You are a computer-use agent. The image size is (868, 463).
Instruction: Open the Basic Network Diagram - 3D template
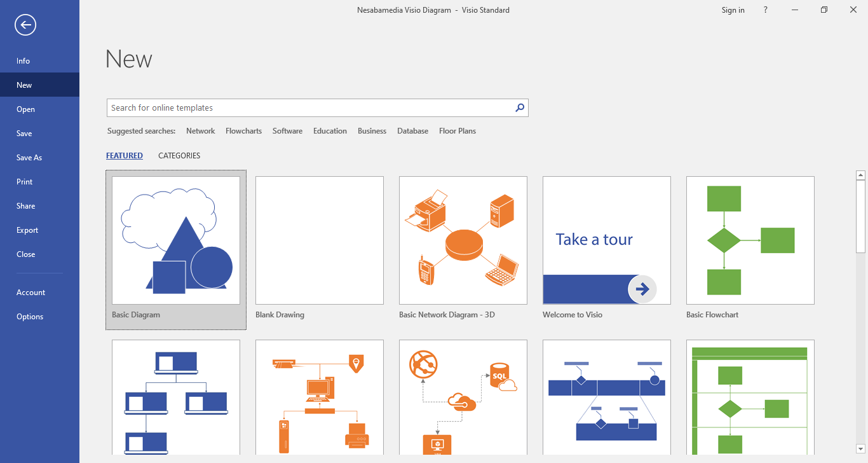coord(463,240)
